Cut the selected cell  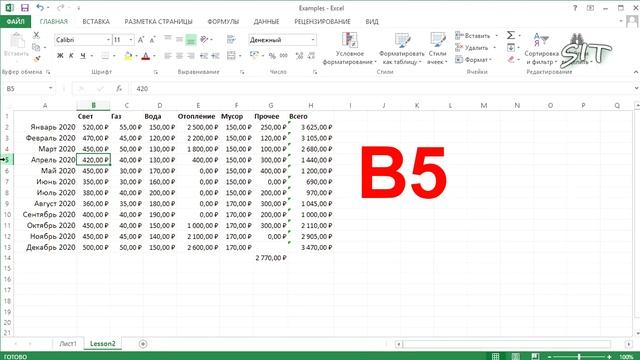pyautogui.click(x=36, y=36)
